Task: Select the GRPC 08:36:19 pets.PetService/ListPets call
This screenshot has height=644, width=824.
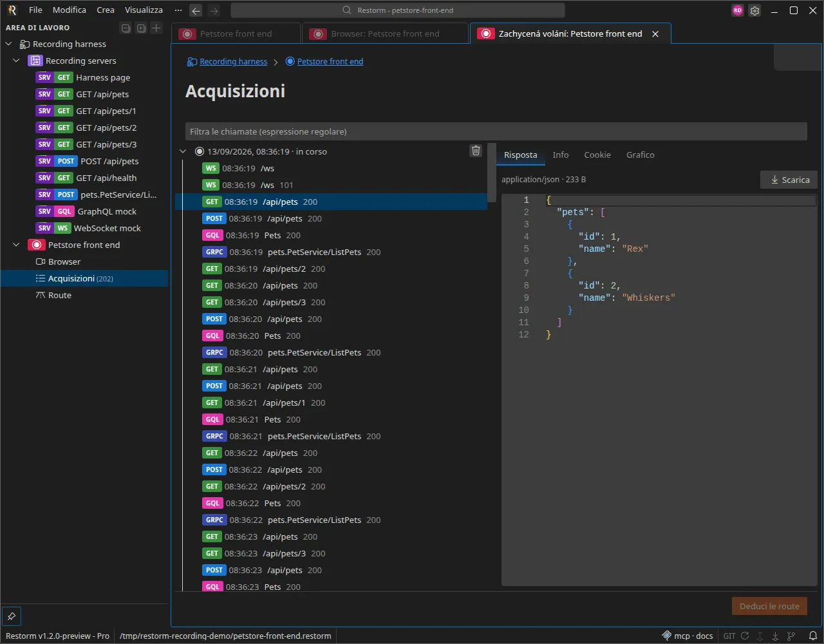Action: 332,252
